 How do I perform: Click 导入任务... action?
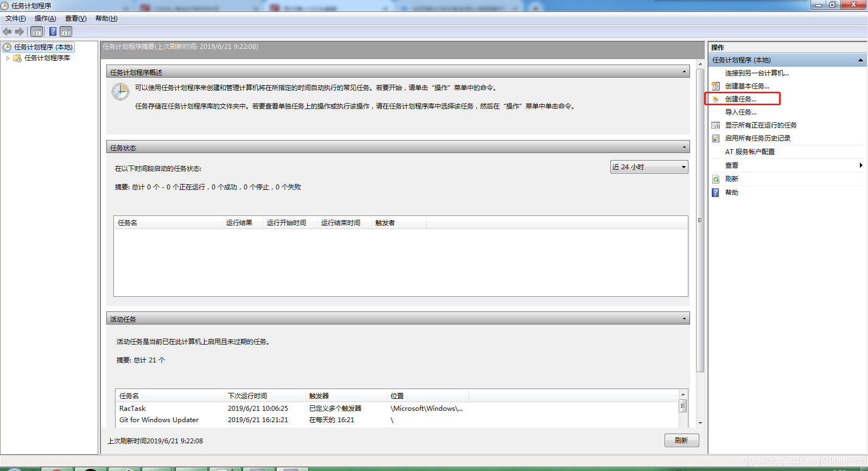click(741, 112)
